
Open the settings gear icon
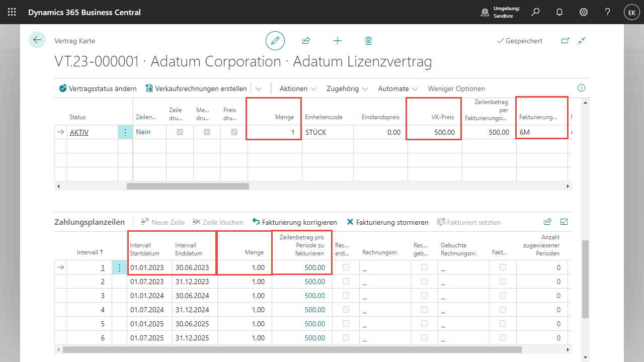pyautogui.click(x=584, y=12)
